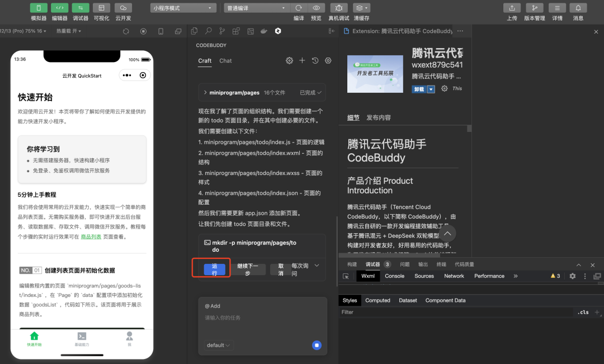Toggle the 调试器 debugger panel button
This screenshot has width=604, height=364.
(x=81, y=8)
